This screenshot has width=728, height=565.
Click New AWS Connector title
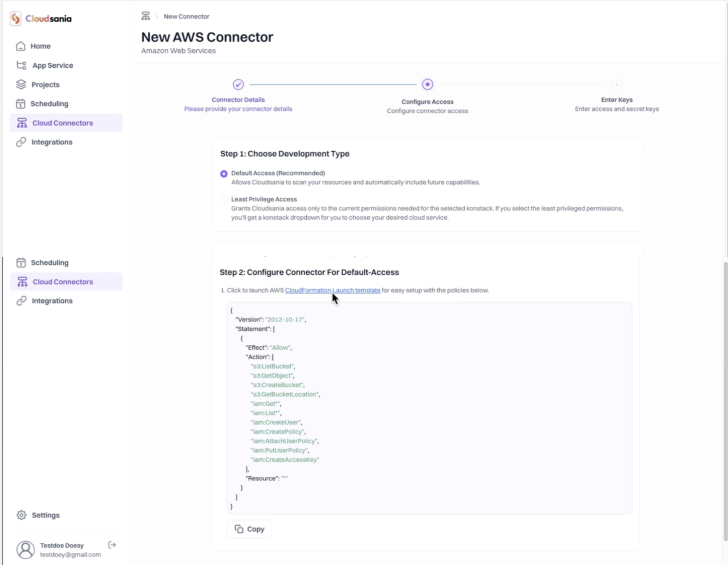(x=207, y=37)
